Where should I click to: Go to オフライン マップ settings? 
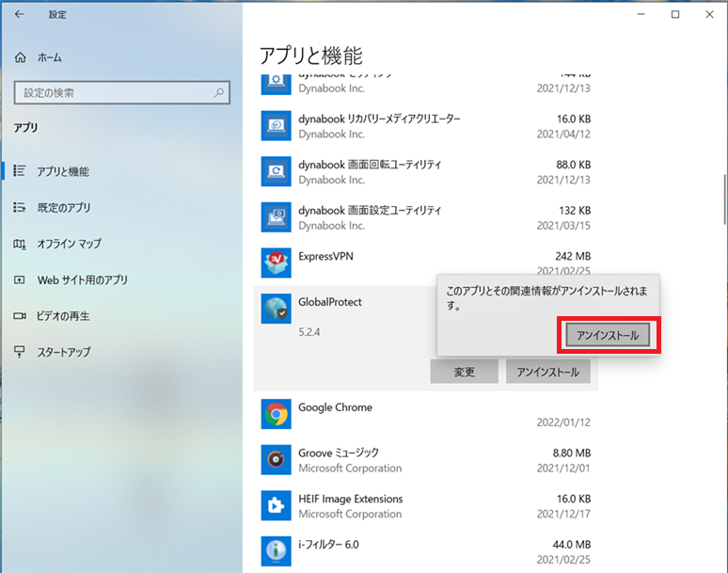(69, 244)
